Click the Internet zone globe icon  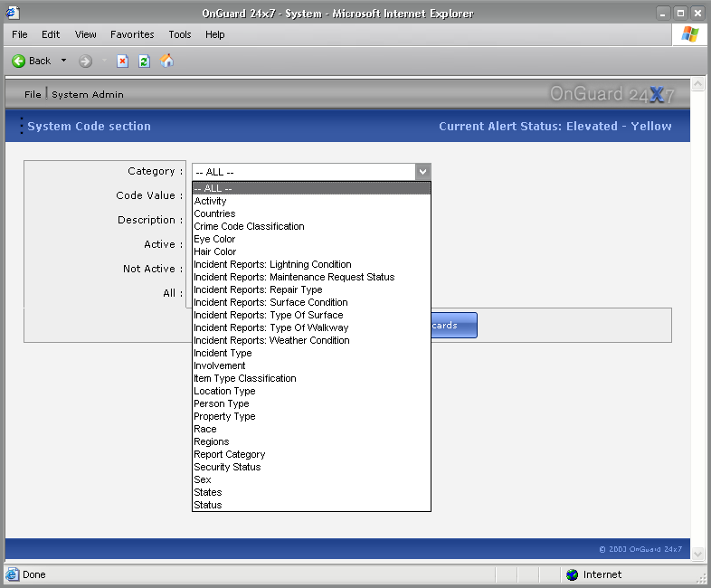coord(572,574)
